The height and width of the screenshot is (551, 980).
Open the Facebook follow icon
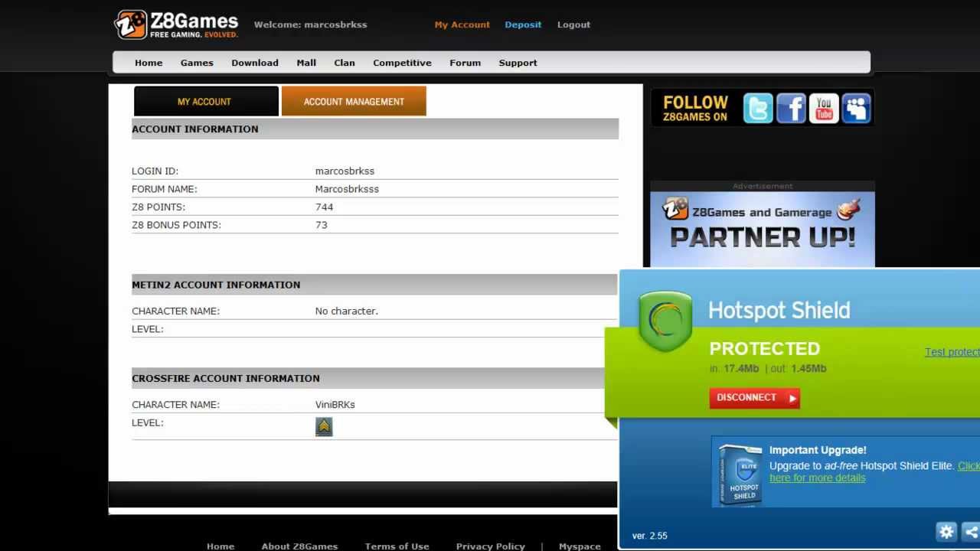[791, 108]
